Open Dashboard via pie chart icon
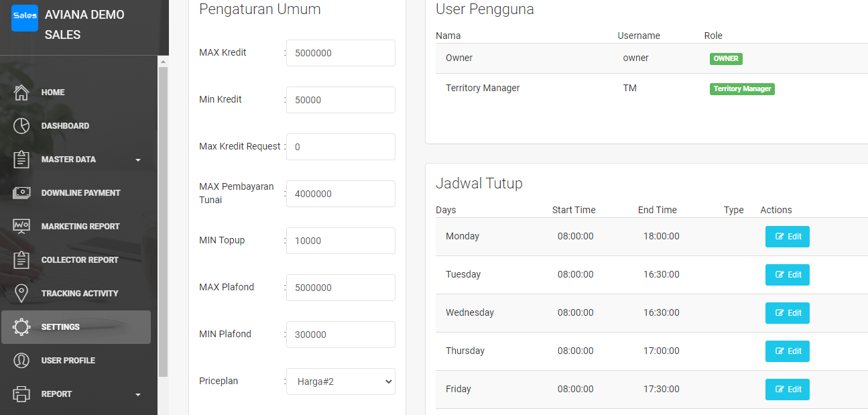This screenshot has width=868, height=415. coord(21,126)
